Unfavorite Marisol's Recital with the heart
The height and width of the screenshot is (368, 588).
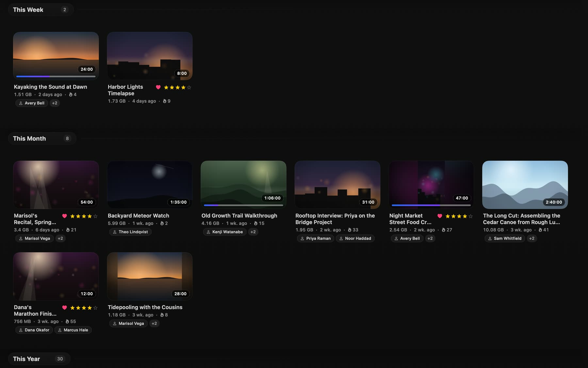[64, 216]
